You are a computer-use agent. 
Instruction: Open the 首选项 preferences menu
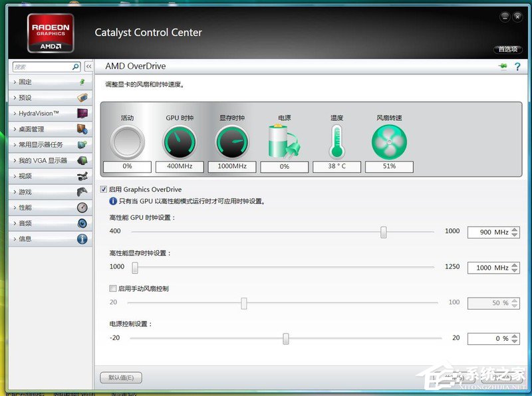coord(507,49)
